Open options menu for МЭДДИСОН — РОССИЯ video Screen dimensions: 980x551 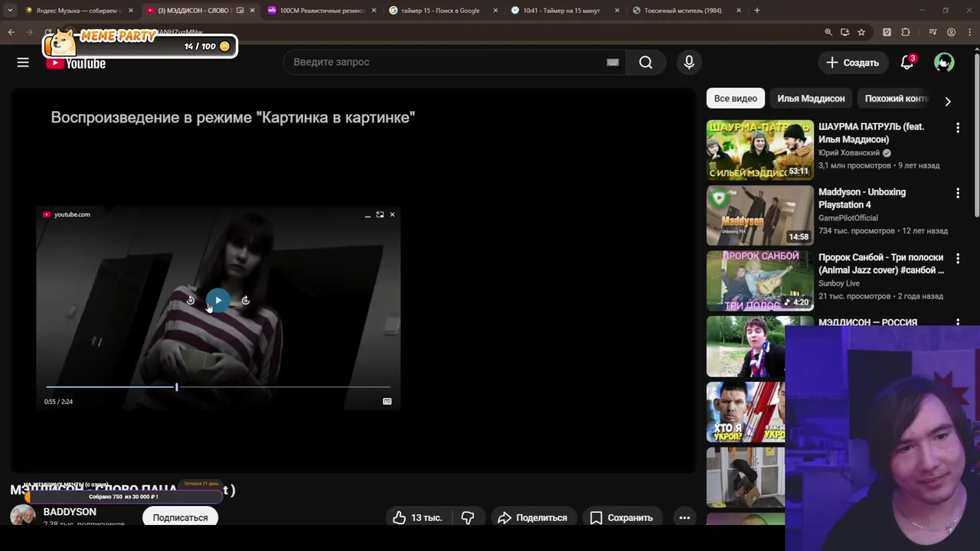click(957, 323)
